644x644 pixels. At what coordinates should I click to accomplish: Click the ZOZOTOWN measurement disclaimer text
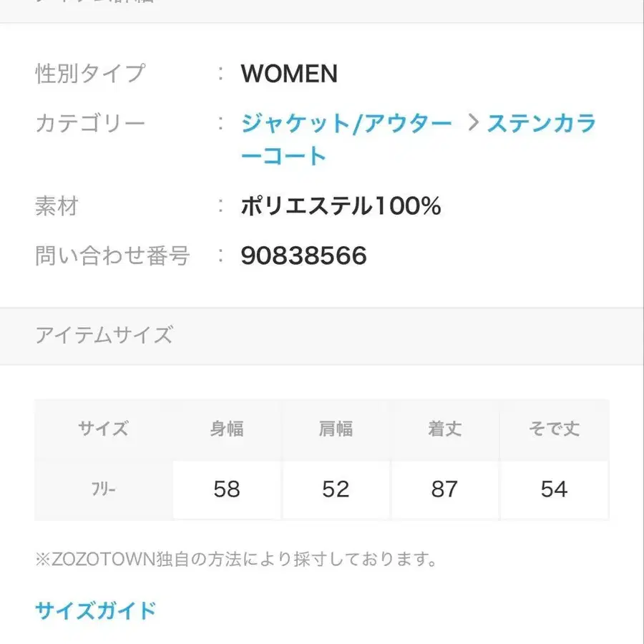236,560
